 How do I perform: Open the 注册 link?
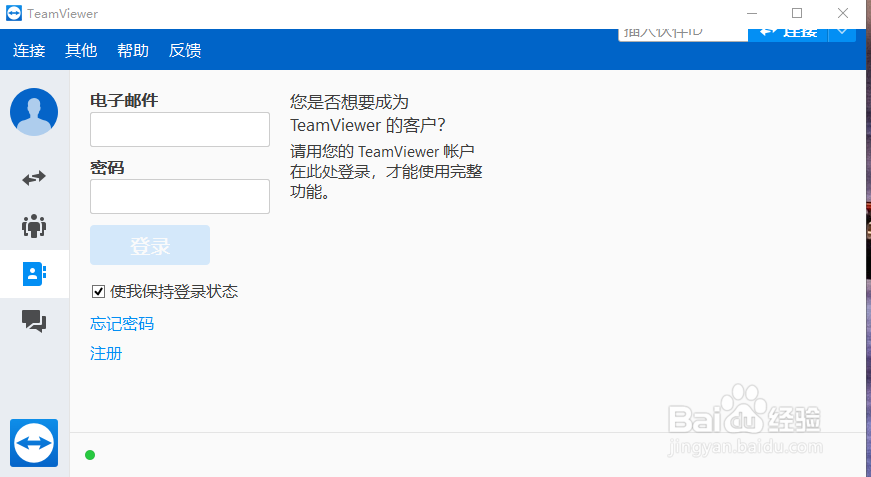(x=106, y=353)
